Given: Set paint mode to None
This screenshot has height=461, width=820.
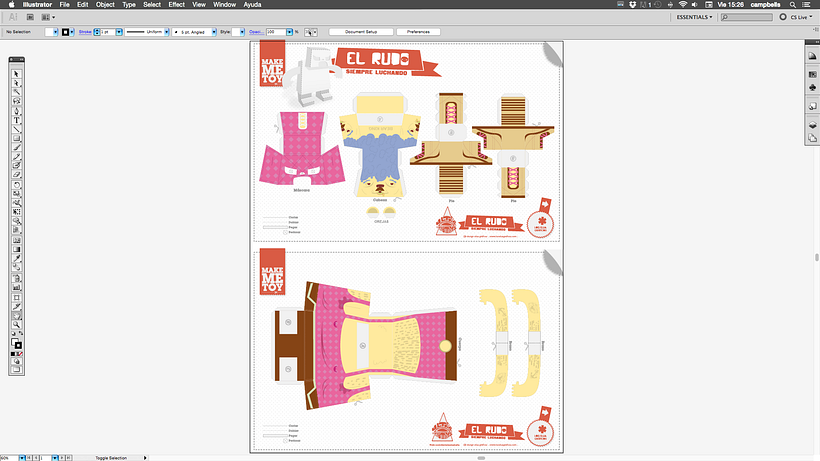Looking at the screenshot, I should coord(20,354).
